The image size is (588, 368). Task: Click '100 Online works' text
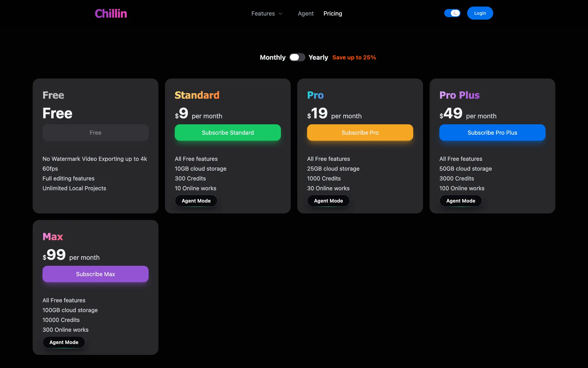(x=462, y=188)
